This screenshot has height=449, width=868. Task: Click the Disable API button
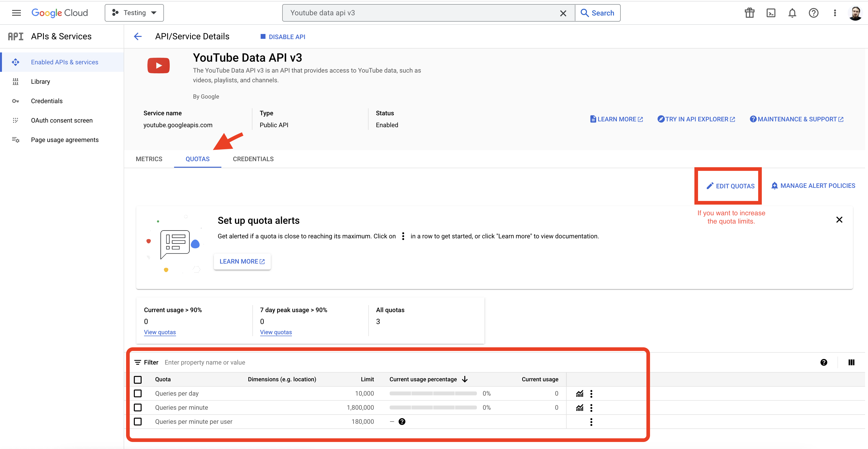click(283, 37)
